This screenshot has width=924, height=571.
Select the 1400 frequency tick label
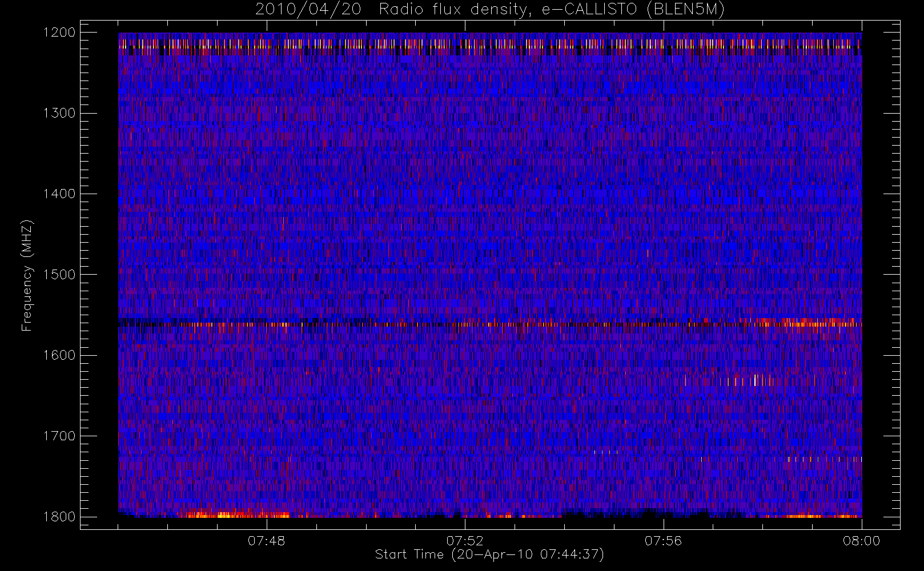pyautogui.click(x=59, y=194)
